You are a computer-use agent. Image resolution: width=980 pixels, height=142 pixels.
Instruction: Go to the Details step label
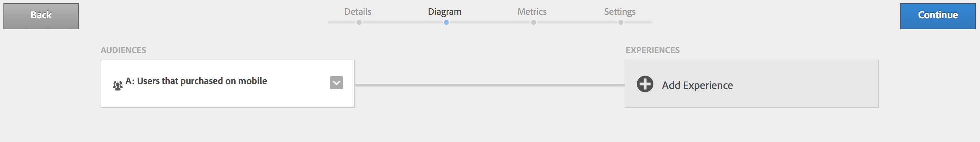coord(357,12)
